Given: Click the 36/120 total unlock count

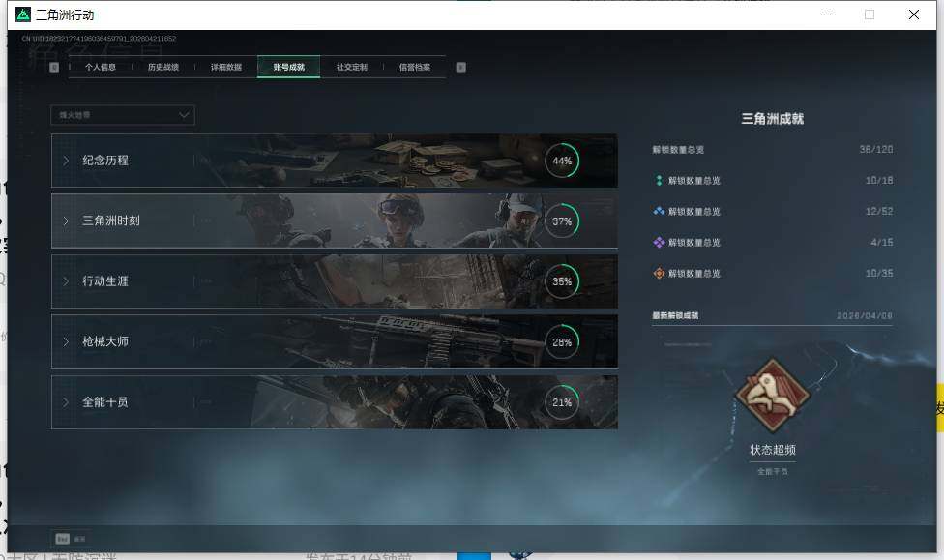Looking at the screenshot, I should (876, 149).
